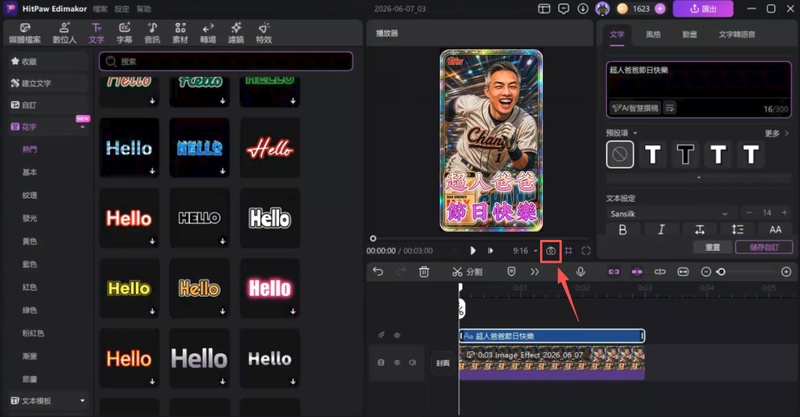This screenshot has height=417, width=800.
Task: Select the red script Hello text style
Action: point(270,148)
